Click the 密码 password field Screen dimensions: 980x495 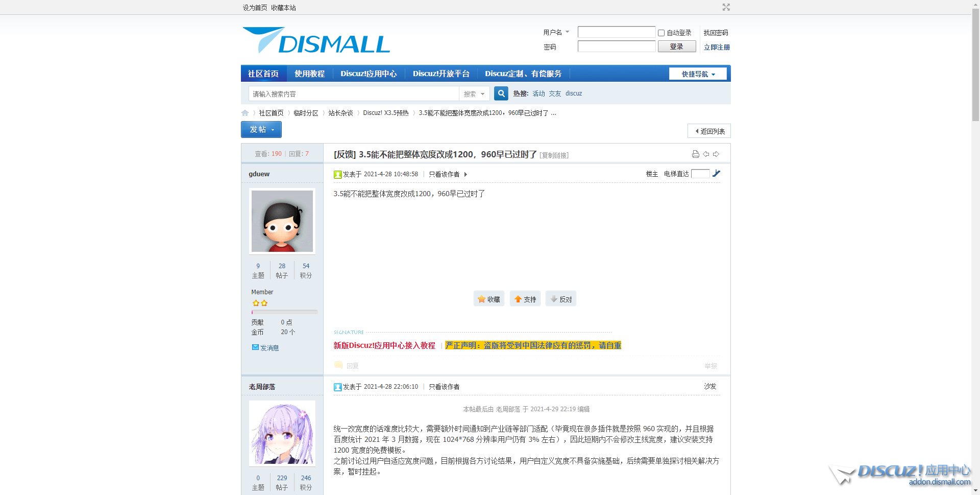point(617,46)
